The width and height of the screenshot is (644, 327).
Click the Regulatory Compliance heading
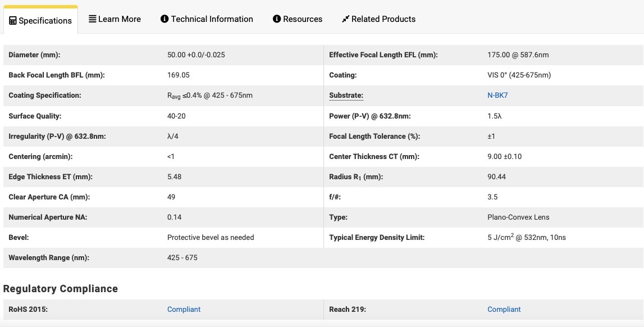pyautogui.click(x=61, y=289)
